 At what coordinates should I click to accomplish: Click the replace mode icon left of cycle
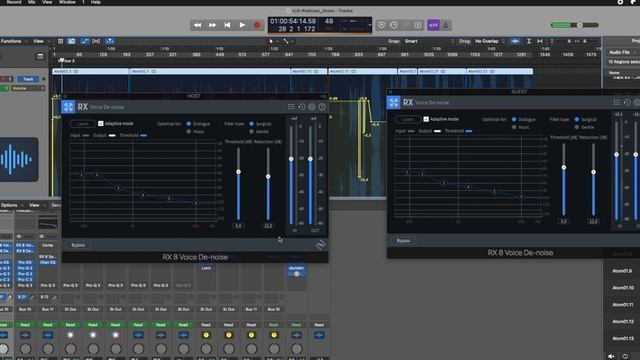[x=381, y=25]
